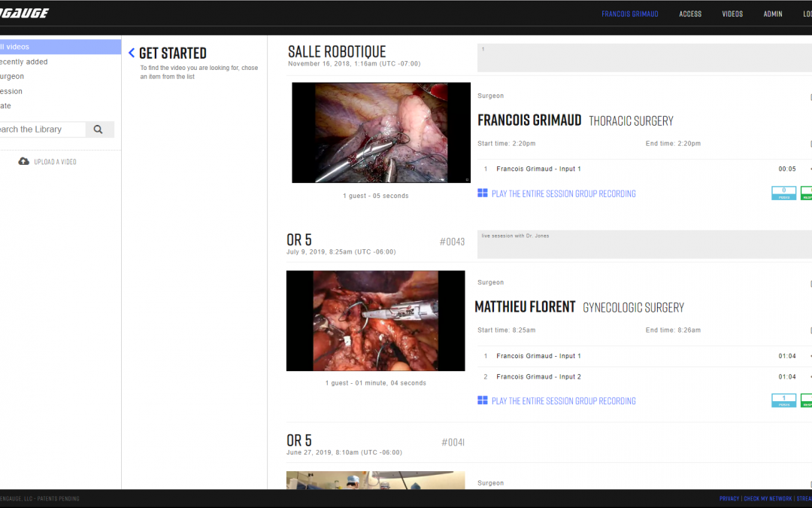
Task: Click 'Start time: 8:25am' text
Action: point(507,330)
